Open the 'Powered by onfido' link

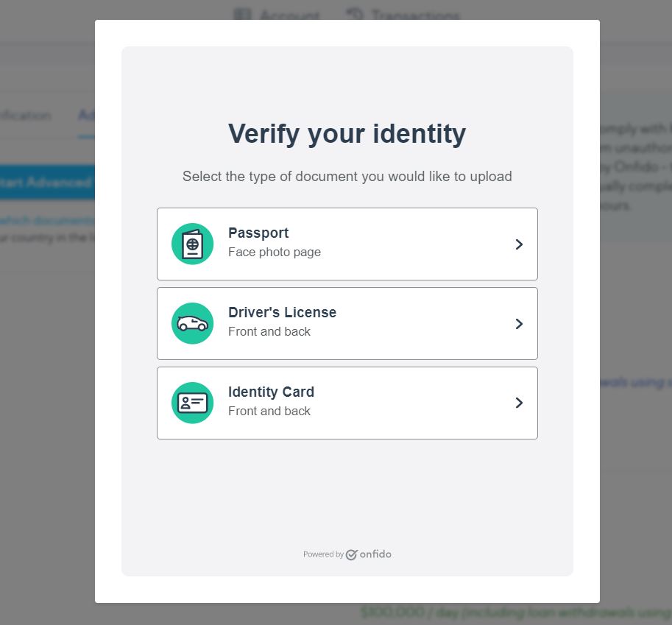[x=347, y=554]
